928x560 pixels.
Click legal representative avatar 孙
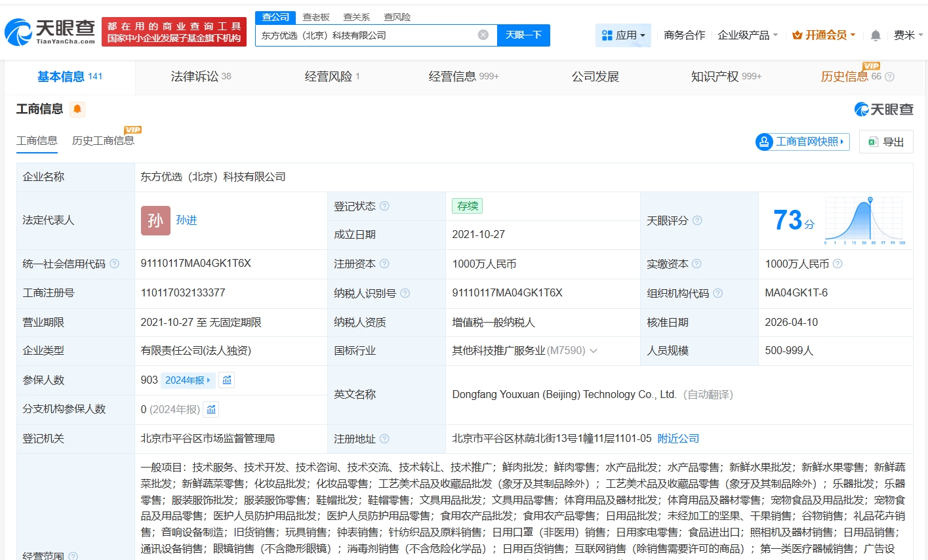[155, 221]
